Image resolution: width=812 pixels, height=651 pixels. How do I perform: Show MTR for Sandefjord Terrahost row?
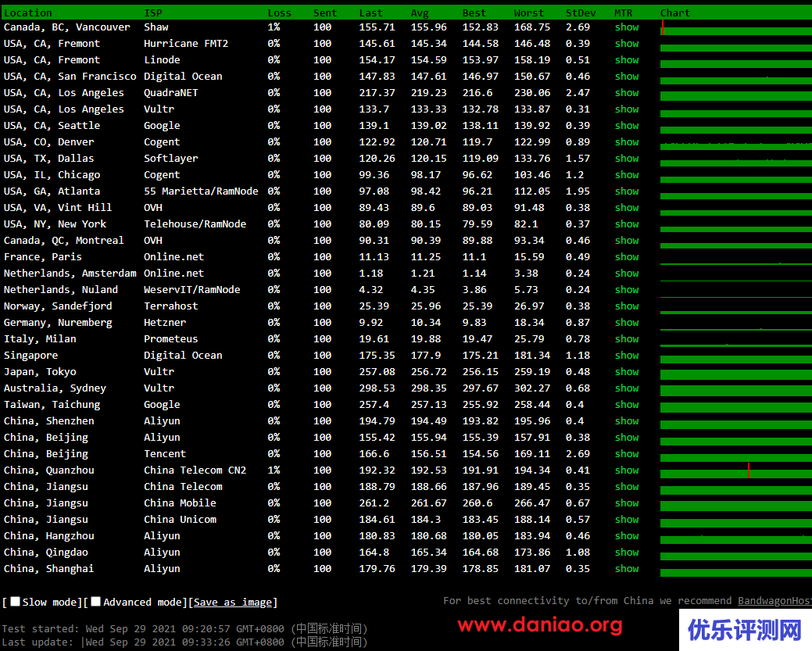[x=627, y=306]
